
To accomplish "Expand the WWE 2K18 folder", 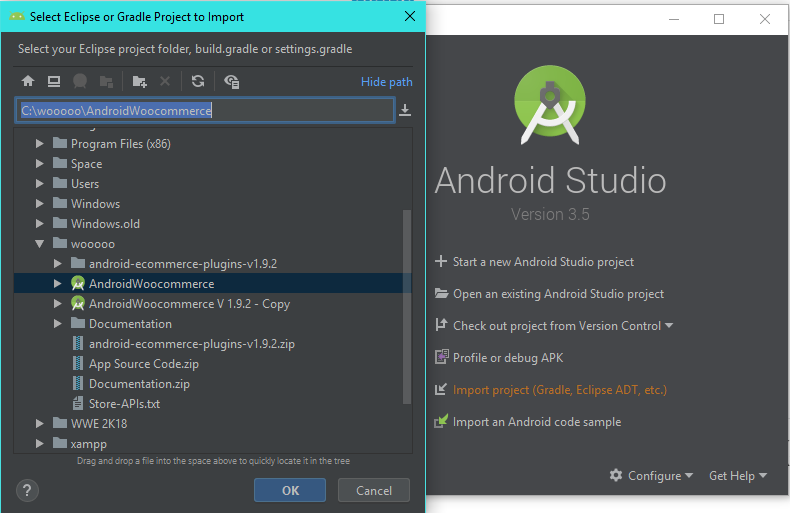I will point(39,423).
